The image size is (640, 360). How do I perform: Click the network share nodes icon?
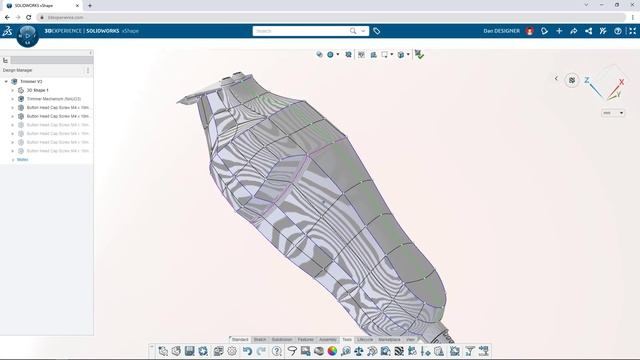click(x=589, y=31)
